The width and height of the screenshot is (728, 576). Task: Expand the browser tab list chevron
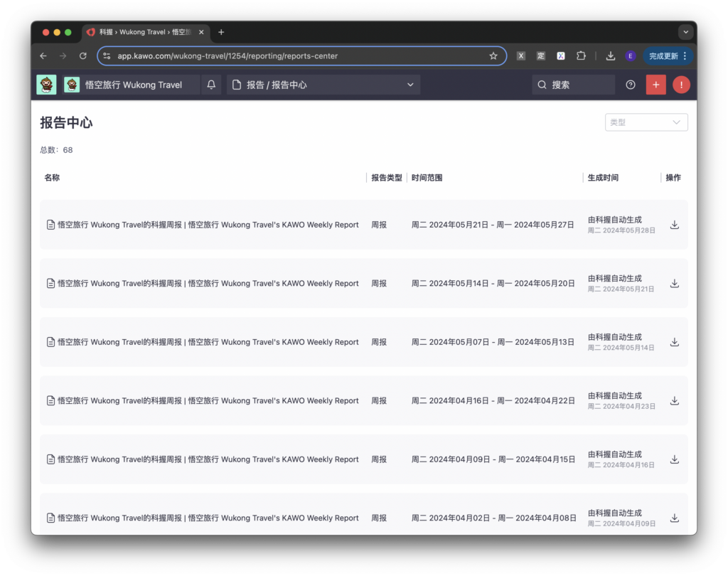pyautogui.click(x=685, y=32)
